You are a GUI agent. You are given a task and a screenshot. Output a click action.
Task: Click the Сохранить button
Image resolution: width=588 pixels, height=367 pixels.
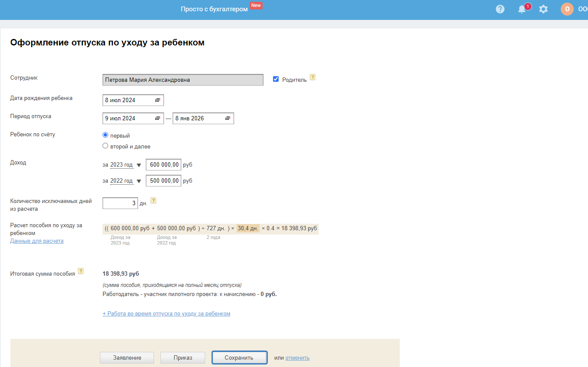[x=239, y=358]
